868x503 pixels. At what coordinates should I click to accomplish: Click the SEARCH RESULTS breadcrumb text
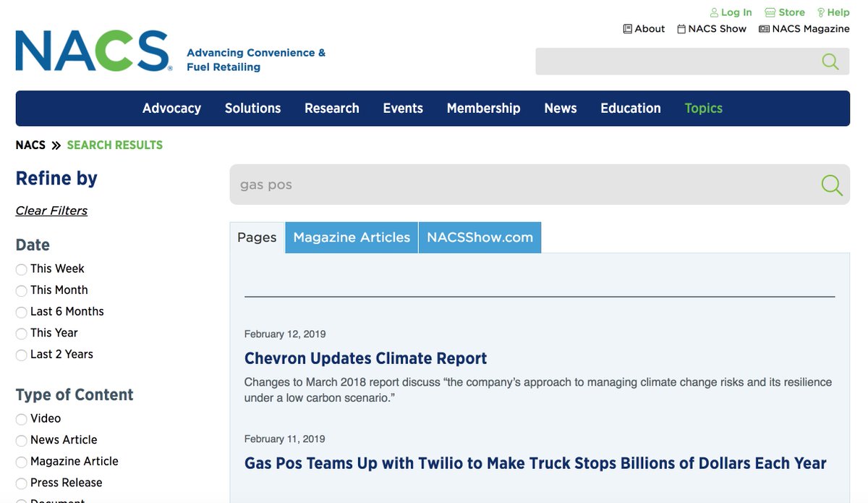(115, 145)
